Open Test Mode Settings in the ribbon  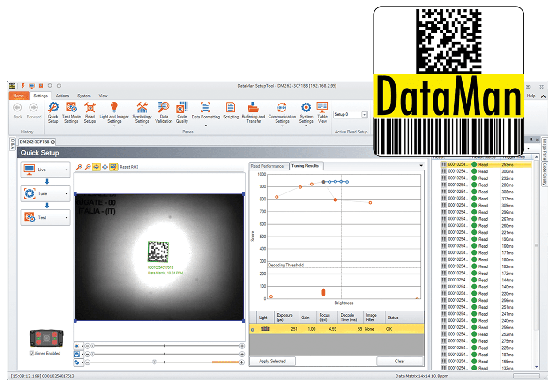coord(71,112)
